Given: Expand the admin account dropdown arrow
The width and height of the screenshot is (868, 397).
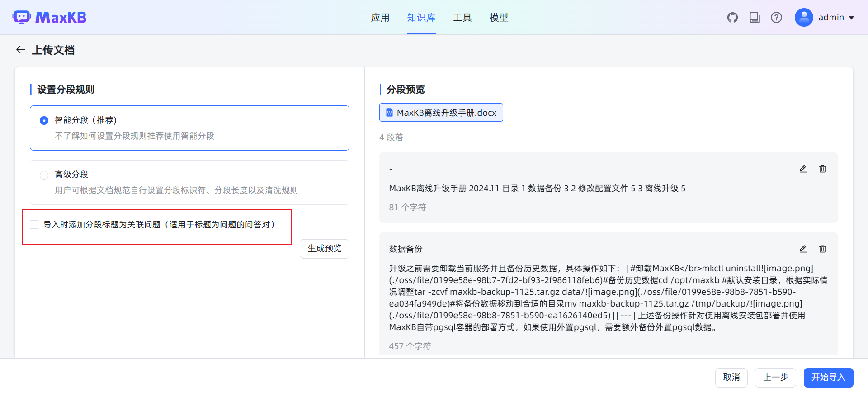Looking at the screenshot, I should 852,18.
